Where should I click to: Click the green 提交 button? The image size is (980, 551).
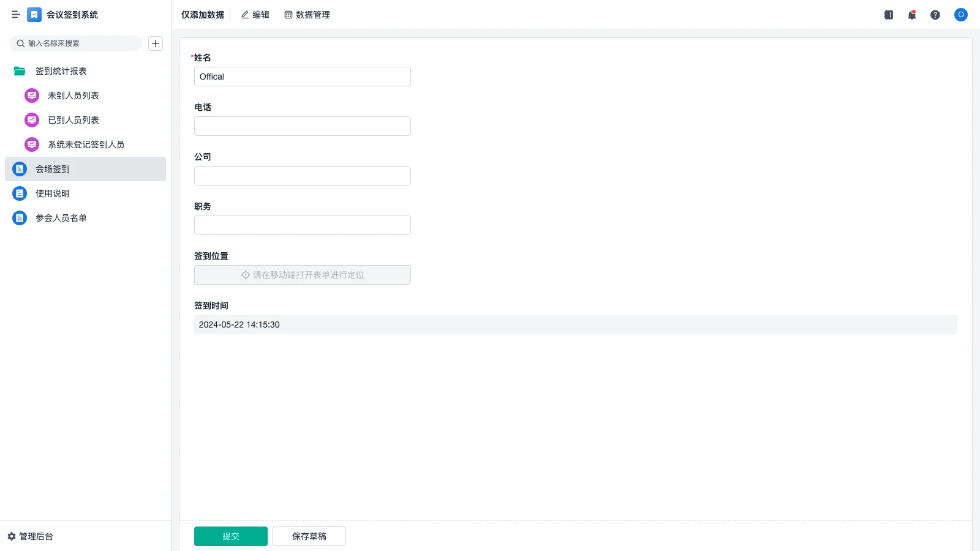231,536
